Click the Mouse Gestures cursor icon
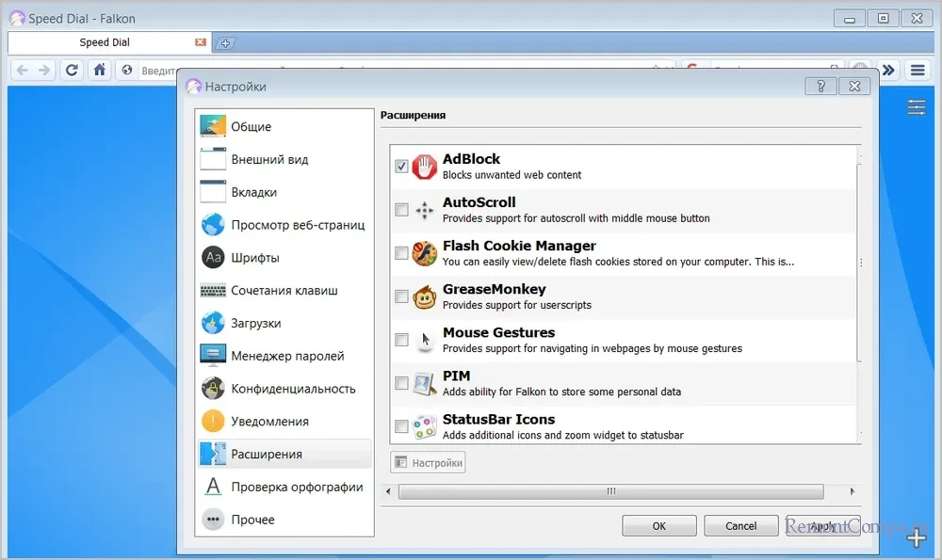 426,341
